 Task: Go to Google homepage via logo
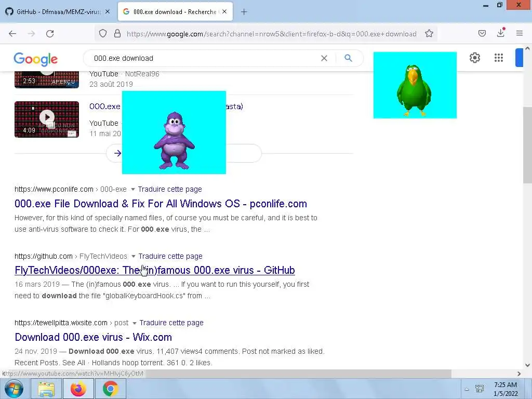point(36,59)
